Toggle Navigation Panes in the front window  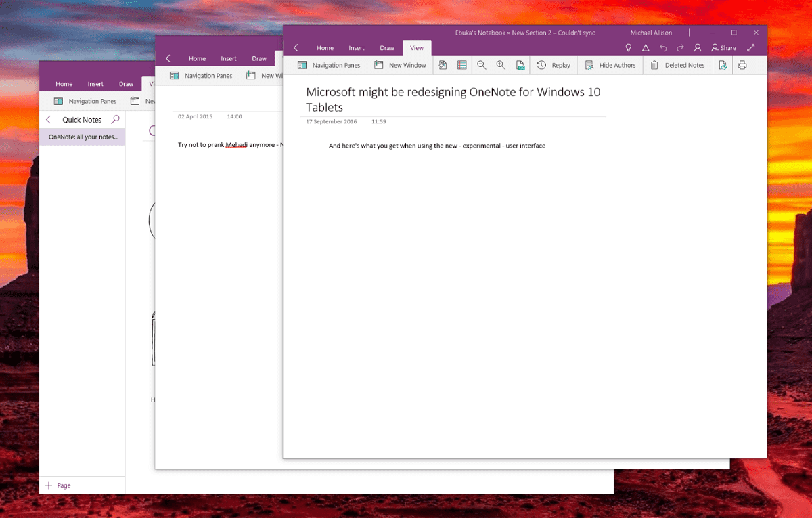pyautogui.click(x=329, y=65)
